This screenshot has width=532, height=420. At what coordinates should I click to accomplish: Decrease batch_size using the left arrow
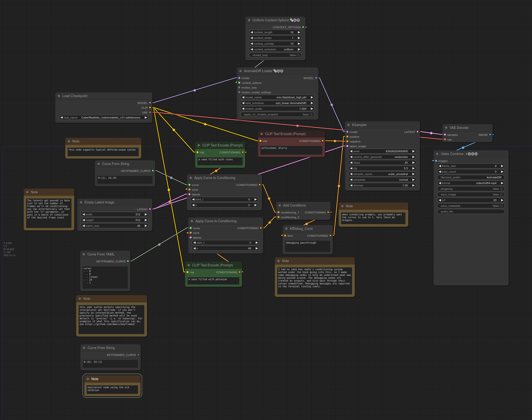click(x=84, y=226)
